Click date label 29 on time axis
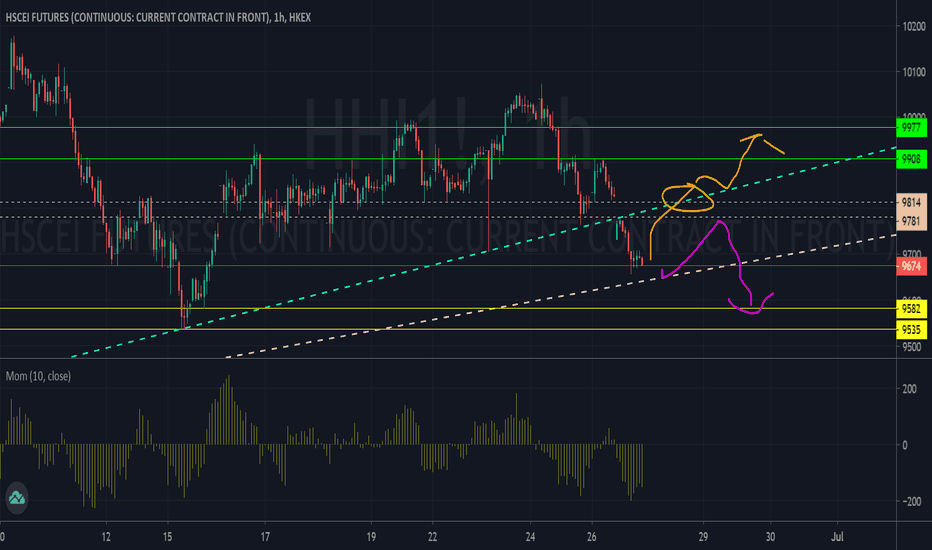 click(703, 537)
